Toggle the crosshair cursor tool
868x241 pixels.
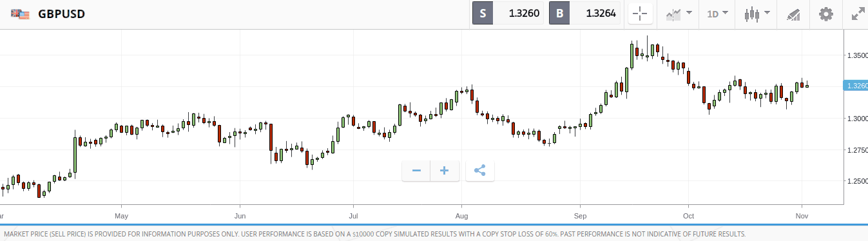point(641,14)
